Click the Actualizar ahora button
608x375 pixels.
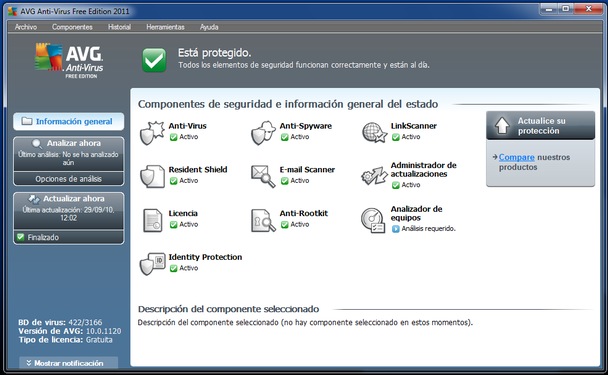[x=69, y=210]
